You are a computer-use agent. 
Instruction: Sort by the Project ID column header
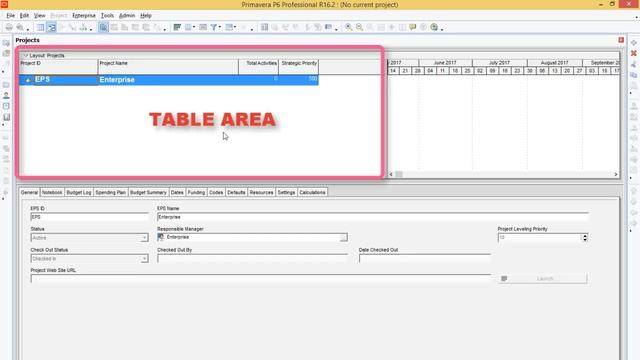click(x=58, y=67)
